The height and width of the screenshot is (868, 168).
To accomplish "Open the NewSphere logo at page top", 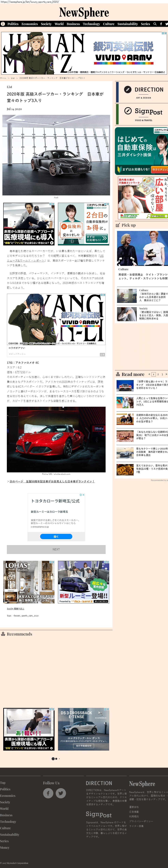I will (84, 12).
